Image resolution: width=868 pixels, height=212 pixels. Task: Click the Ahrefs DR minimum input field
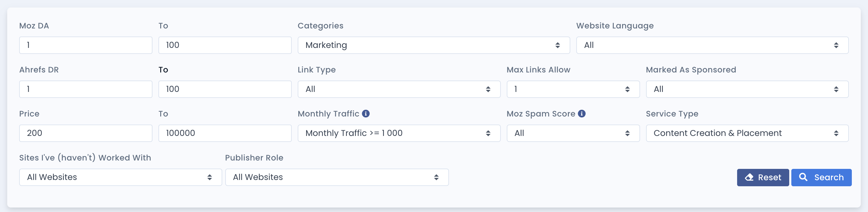[86, 89]
